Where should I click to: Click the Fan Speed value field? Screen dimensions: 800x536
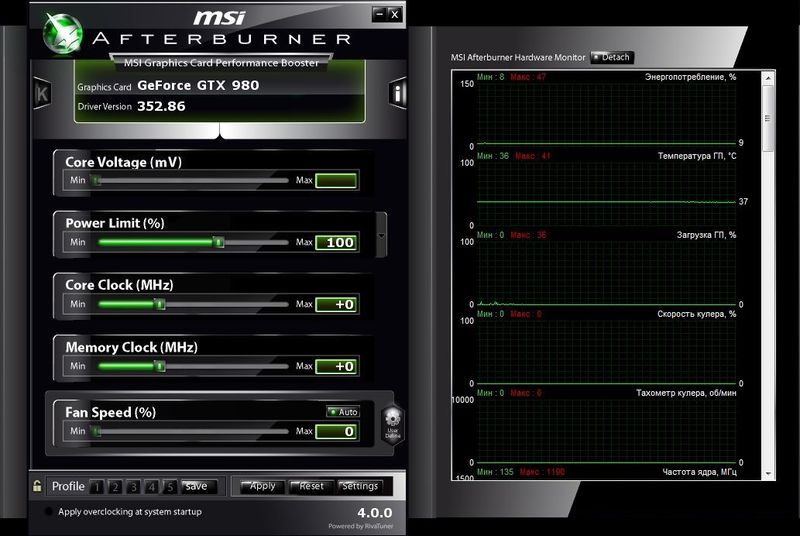[336, 432]
